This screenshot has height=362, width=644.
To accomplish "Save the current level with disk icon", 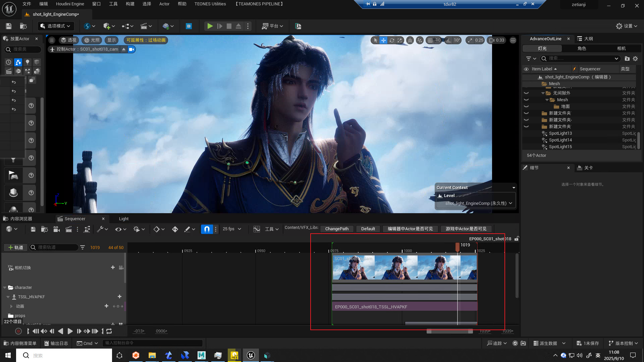I will point(9,26).
